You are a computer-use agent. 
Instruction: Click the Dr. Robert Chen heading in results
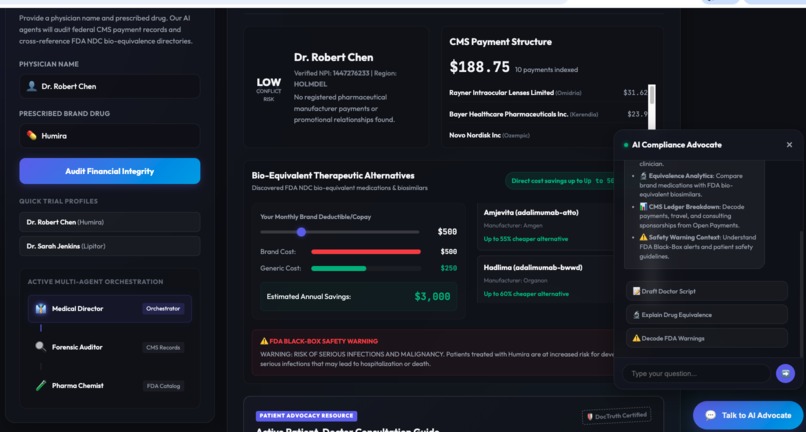tap(334, 58)
